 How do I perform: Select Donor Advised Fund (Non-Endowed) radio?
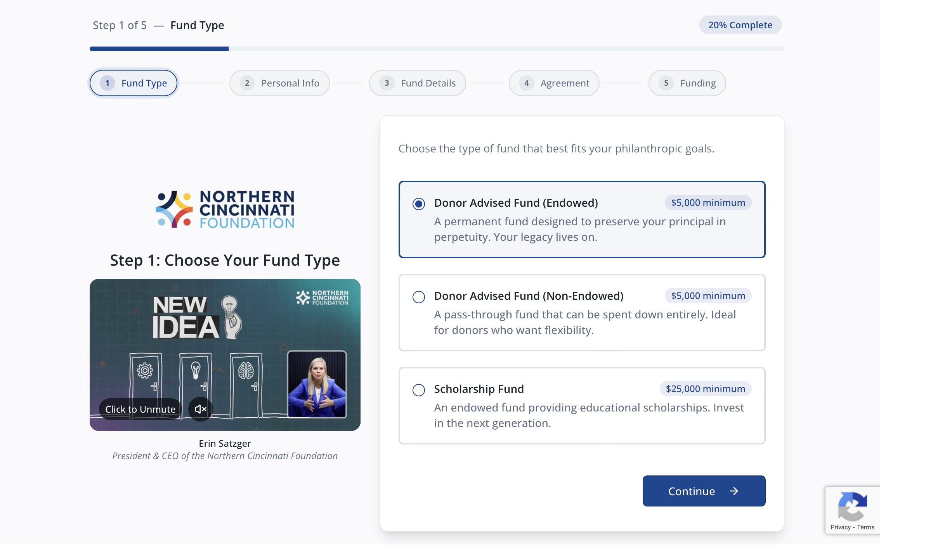click(418, 297)
